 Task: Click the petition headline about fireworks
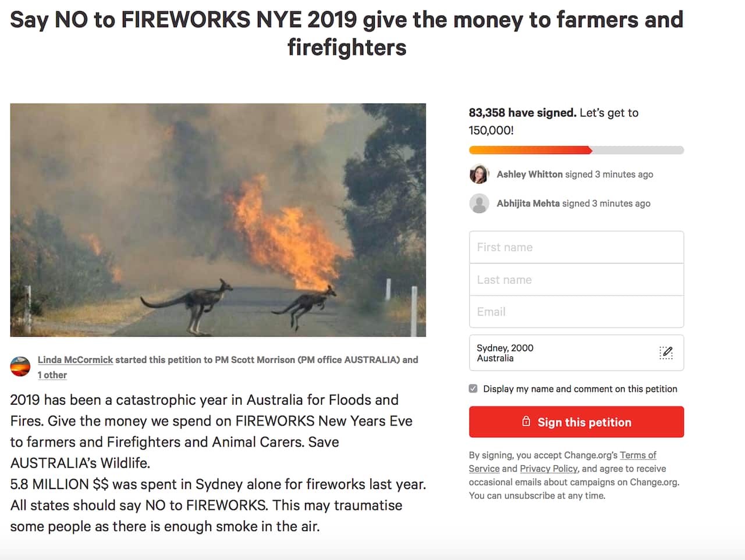347,34
